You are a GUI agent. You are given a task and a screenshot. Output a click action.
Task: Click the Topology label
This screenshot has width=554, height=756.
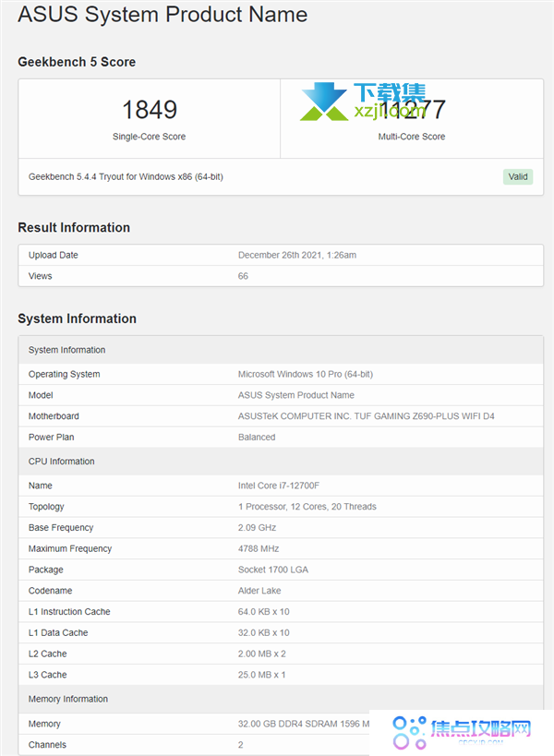point(46,507)
